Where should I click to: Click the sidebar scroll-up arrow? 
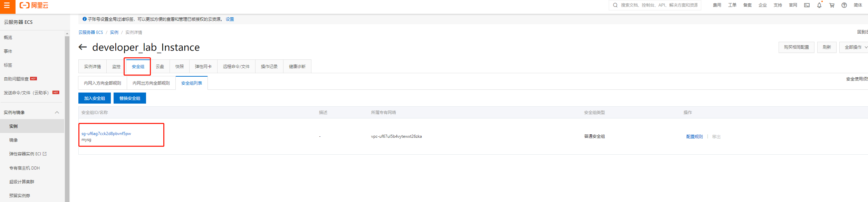pos(67,34)
